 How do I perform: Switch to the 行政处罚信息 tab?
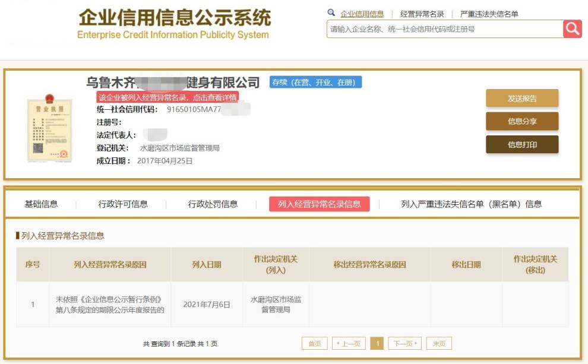(x=213, y=204)
